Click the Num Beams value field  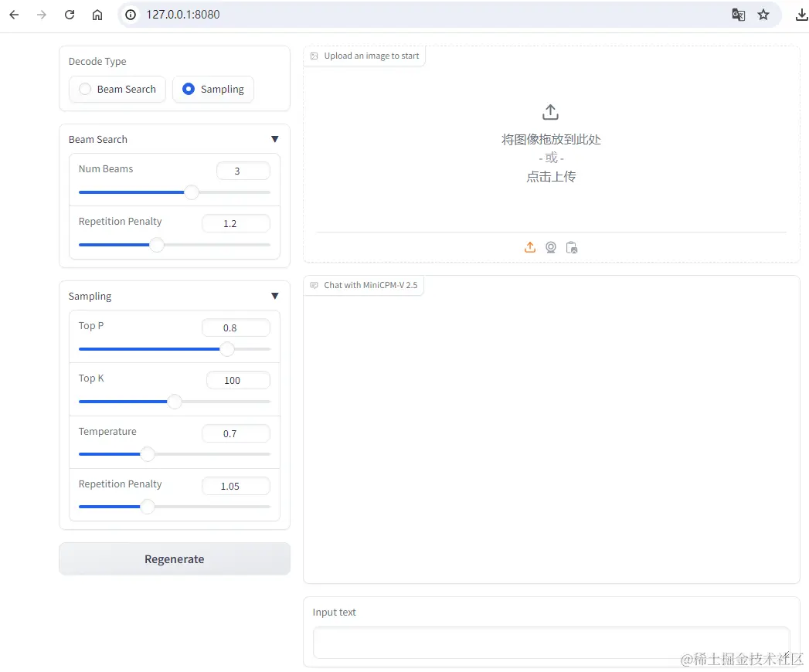coord(243,171)
